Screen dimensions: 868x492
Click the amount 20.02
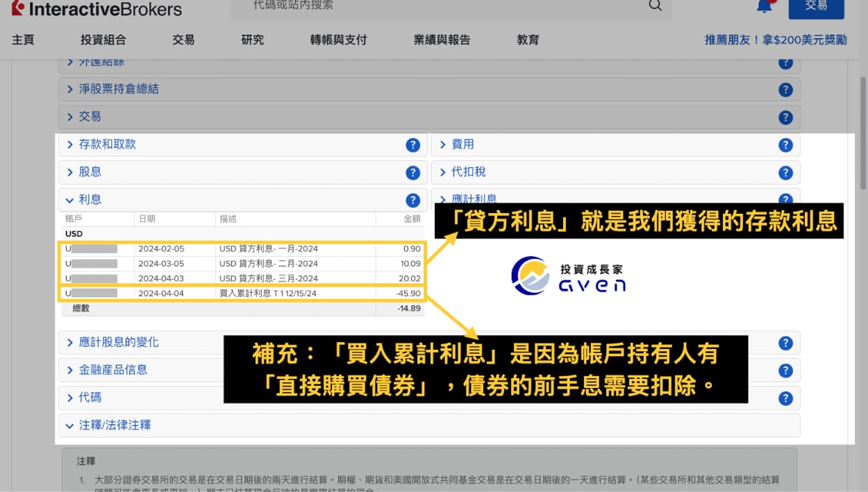pyautogui.click(x=410, y=278)
